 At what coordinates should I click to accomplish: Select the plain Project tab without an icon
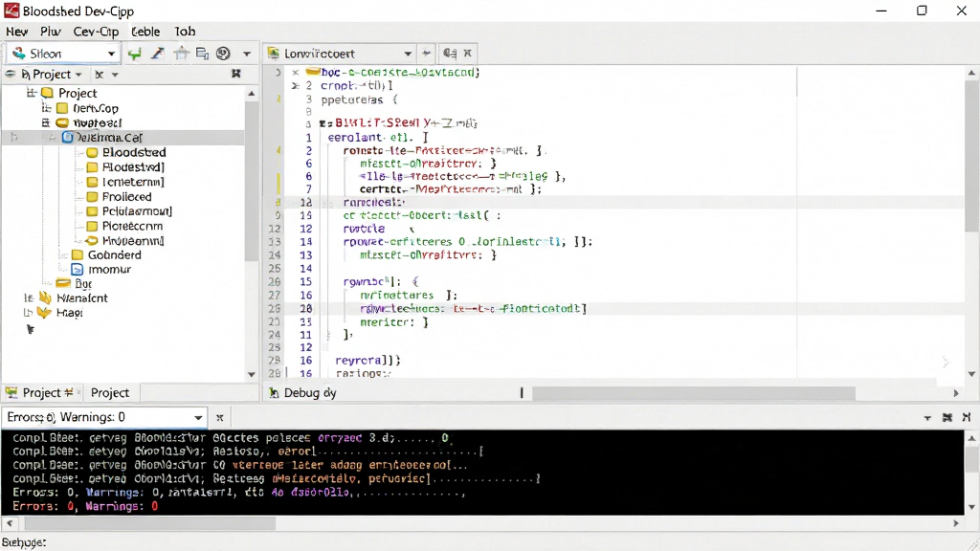tap(110, 393)
